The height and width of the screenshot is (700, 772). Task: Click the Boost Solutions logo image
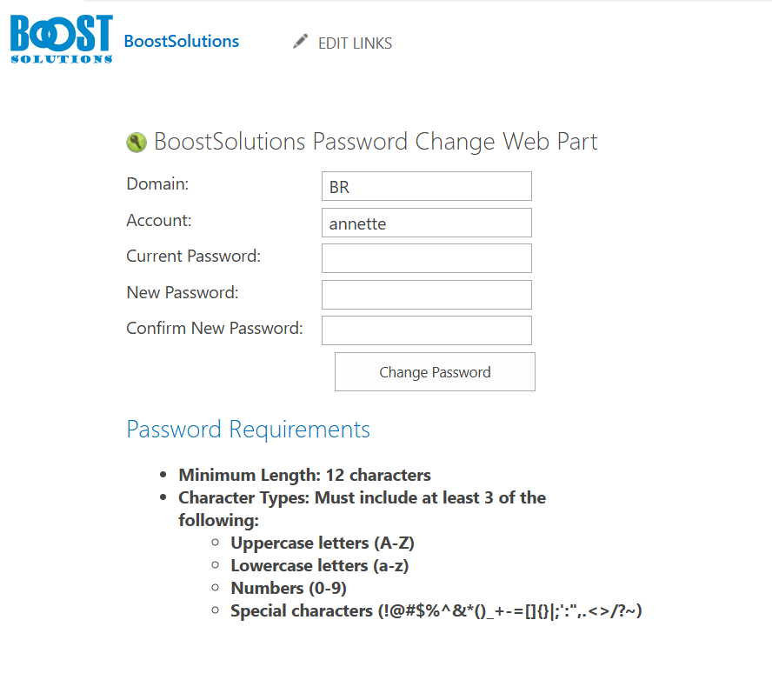coord(62,39)
